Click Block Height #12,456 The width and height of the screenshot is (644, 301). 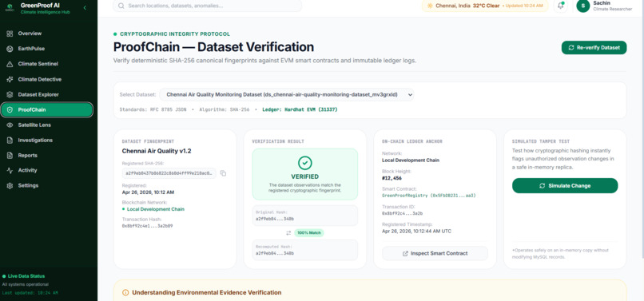tap(392, 178)
